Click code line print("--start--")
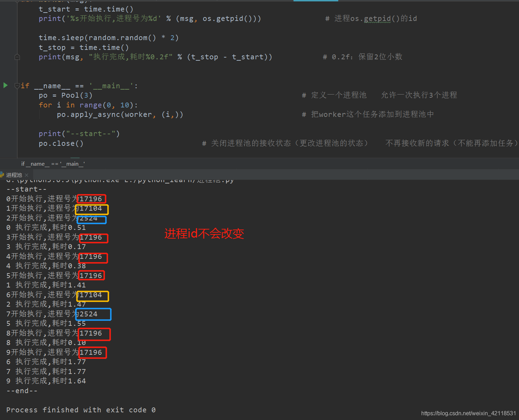The image size is (519, 420). [x=79, y=134]
